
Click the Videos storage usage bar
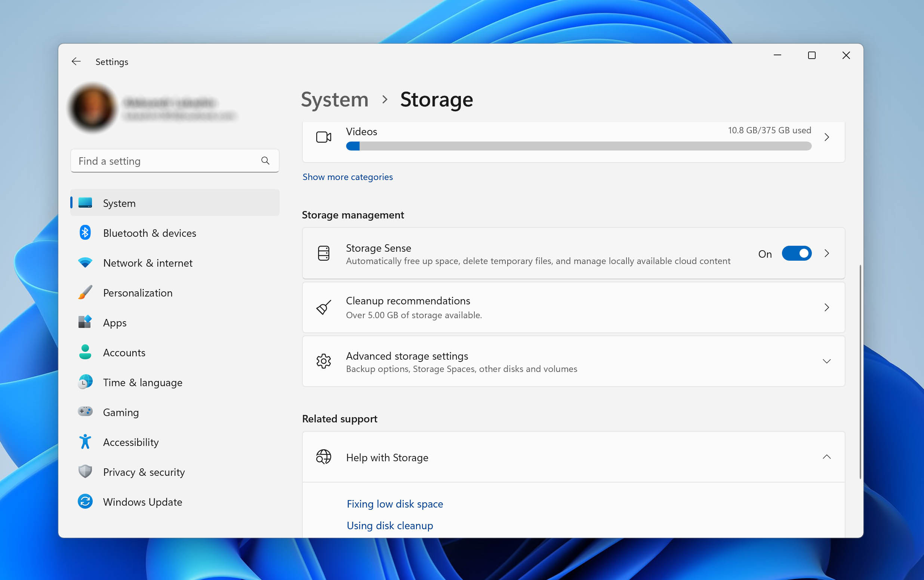[x=579, y=146]
